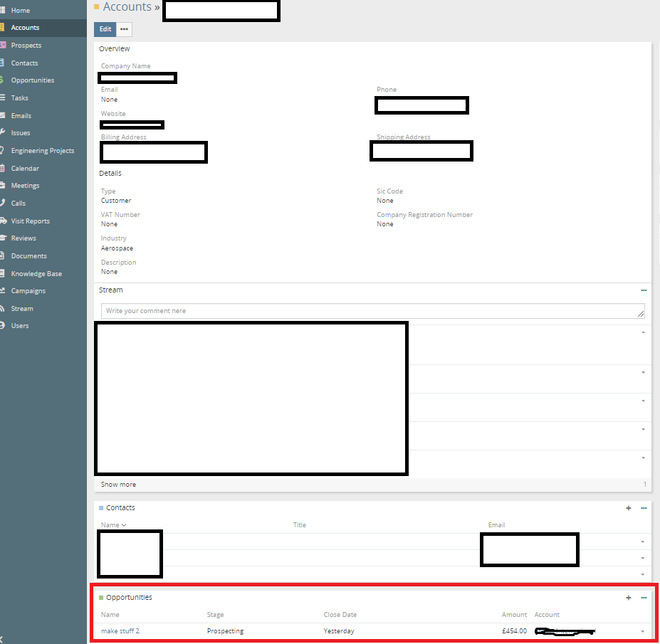This screenshot has width=660, height=644.
Task: Add a new contact with the plus icon
Action: 628,508
